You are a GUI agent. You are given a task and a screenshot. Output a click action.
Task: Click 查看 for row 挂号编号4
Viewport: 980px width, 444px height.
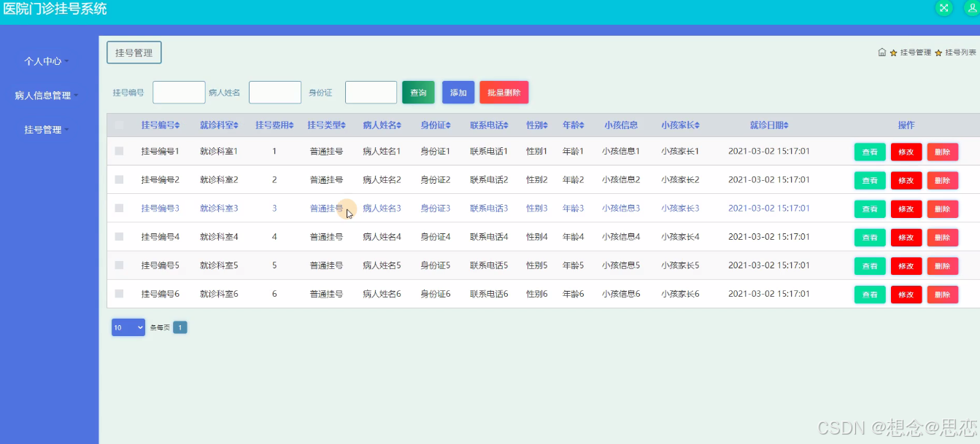[870, 237]
